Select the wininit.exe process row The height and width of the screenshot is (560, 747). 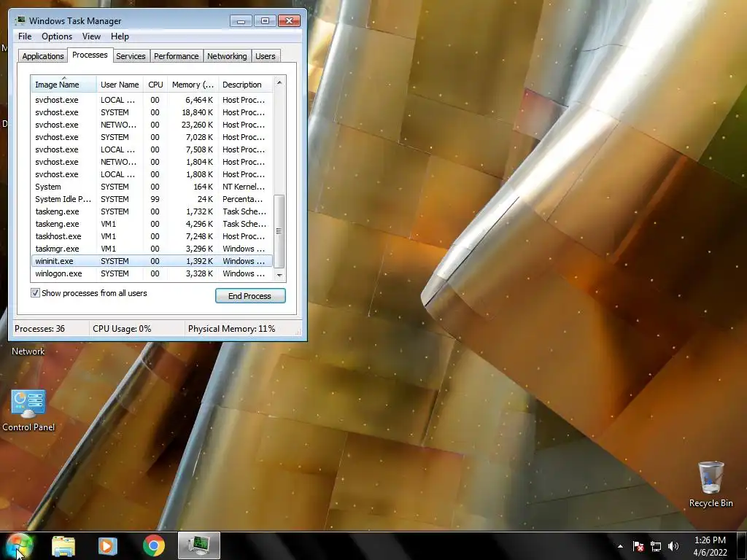(x=152, y=261)
